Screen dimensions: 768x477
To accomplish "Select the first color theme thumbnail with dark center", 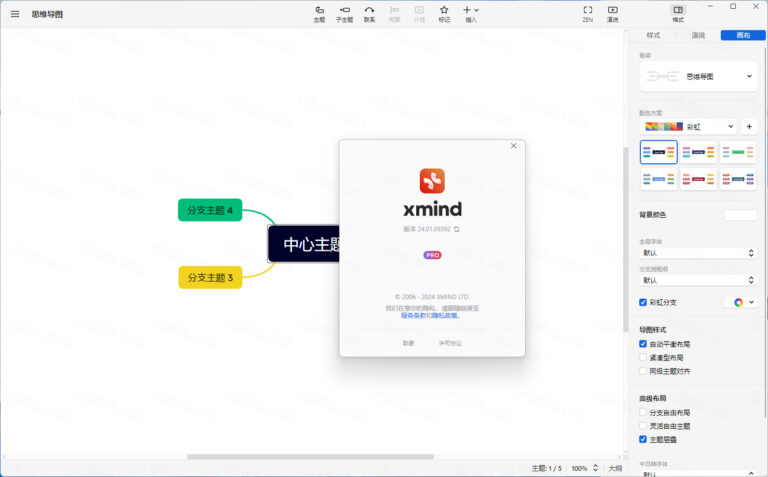I will [659, 152].
